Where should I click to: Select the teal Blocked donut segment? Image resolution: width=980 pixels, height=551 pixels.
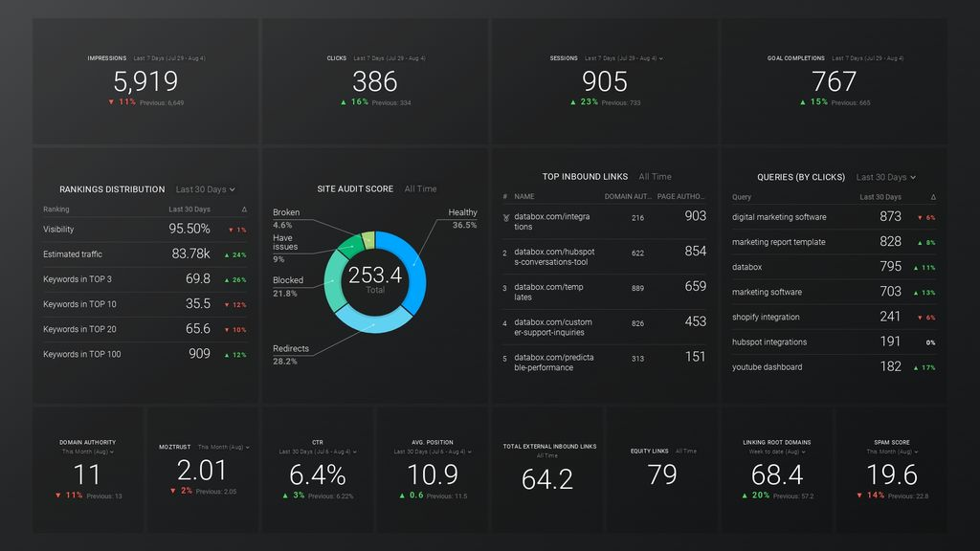coord(332,280)
